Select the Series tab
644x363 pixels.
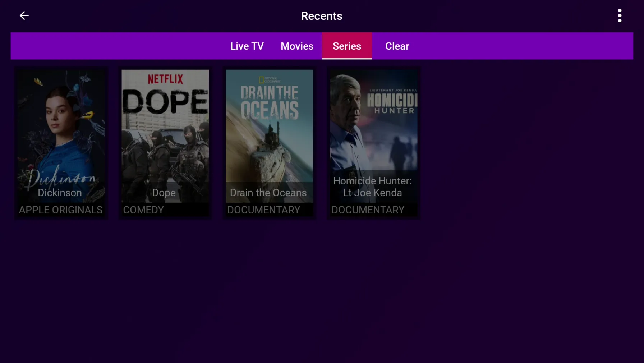pyautogui.click(x=347, y=46)
